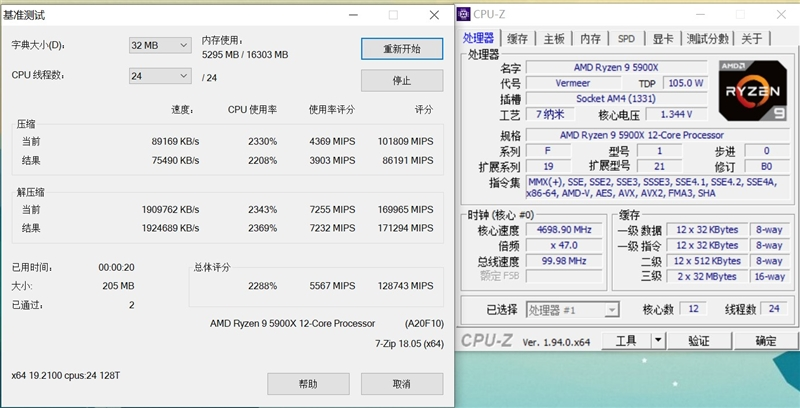Screen dimensions: 800x408
Task: Click the 三级 cache 16-way value
Action: point(769,276)
